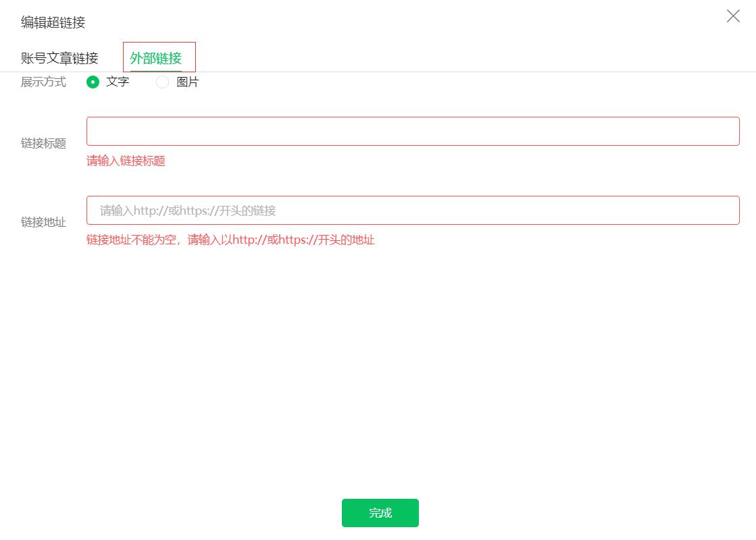Image resolution: width=756 pixels, height=540 pixels.
Task: Click the 链接地址 field label
Action: [43, 222]
